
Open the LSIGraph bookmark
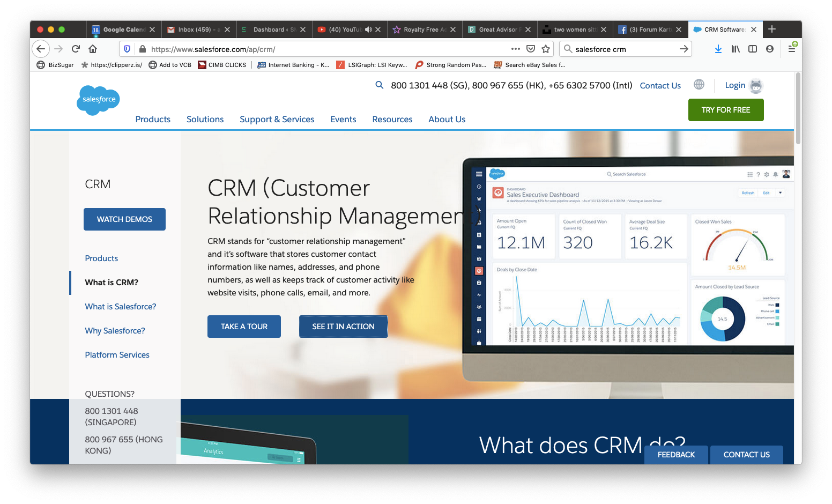click(372, 65)
